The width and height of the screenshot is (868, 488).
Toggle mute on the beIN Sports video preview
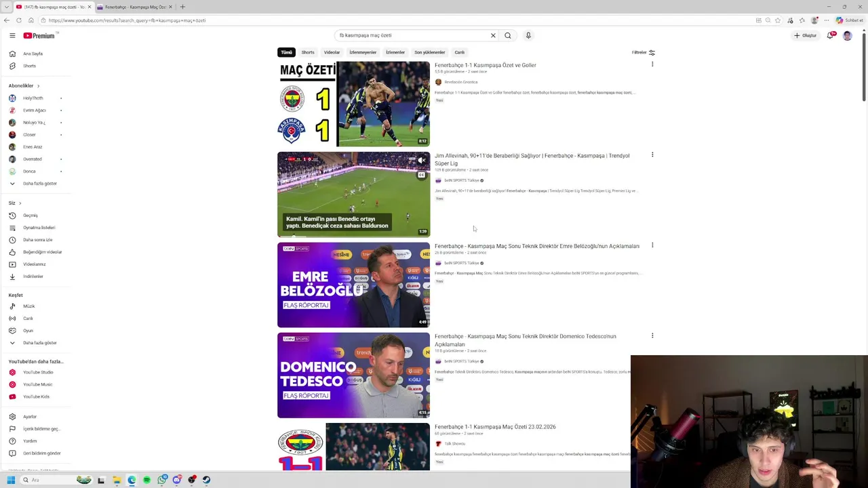pos(421,161)
